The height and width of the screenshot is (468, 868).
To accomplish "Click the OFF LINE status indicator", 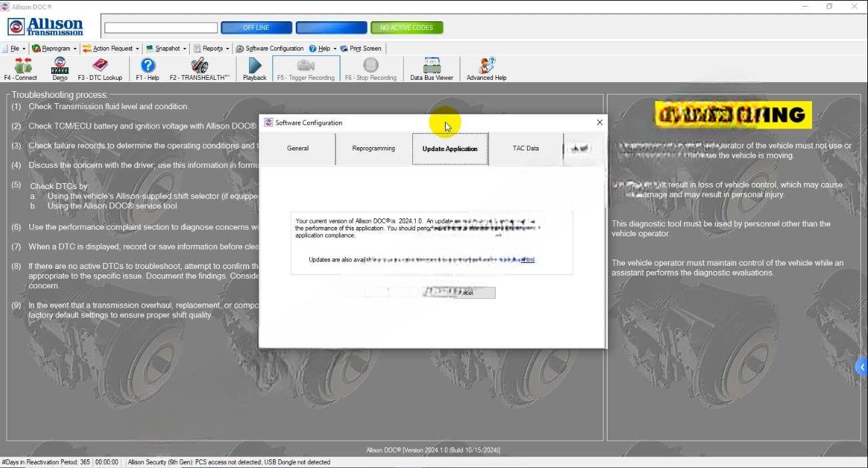I will tap(256, 27).
